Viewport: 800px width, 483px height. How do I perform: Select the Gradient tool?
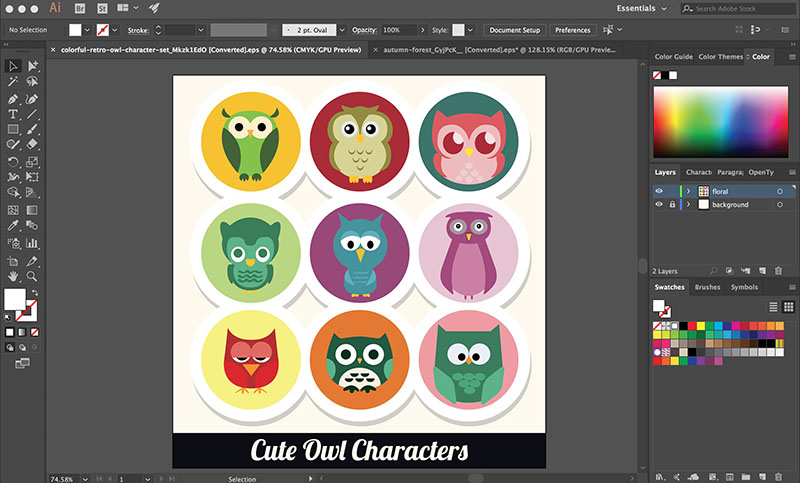(x=32, y=210)
